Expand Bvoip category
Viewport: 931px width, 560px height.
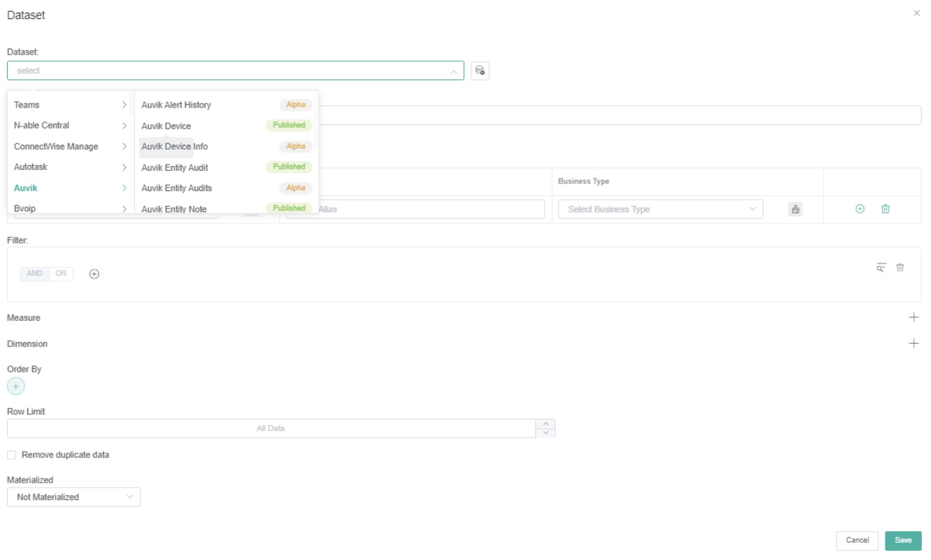70,209
